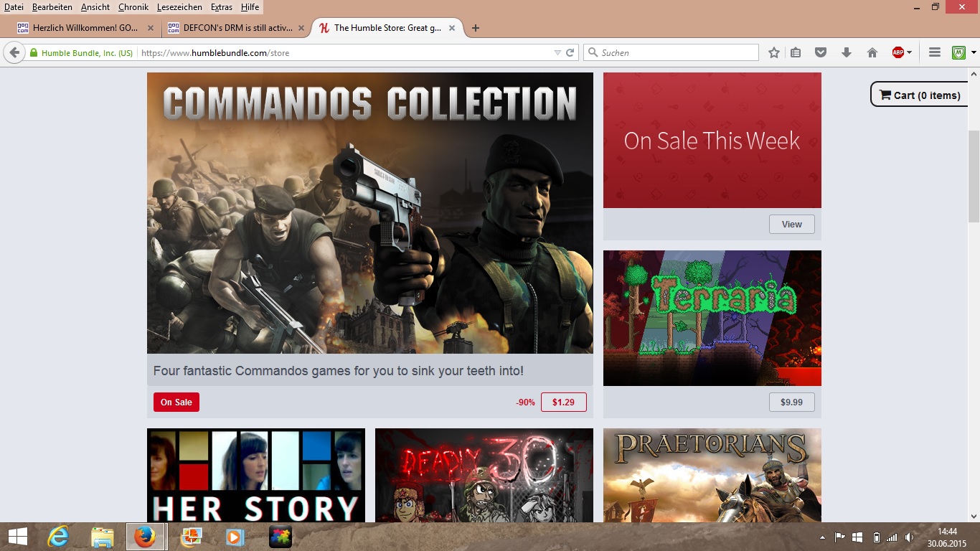This screenshot has height=551, width=980.
Task: Go to the home page icon
Action: click(x=872, y=52)
